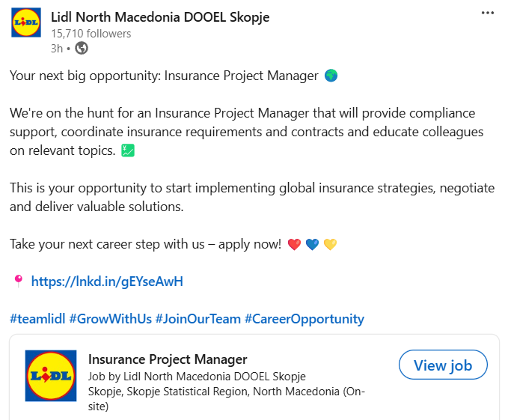Click the #teamlidl hashtag
The width and height of the screenshot is (505, 420).
pyautogui.click(x=37, y=319)
